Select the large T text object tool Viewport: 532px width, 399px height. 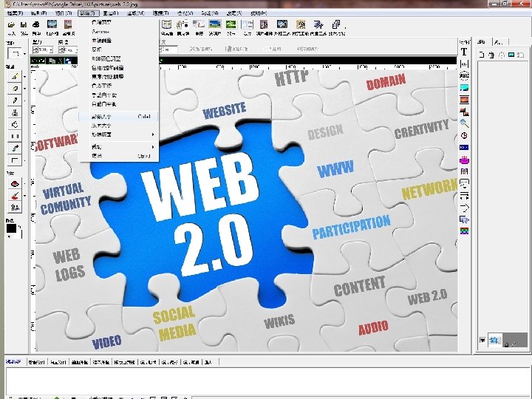pos(464,52)
